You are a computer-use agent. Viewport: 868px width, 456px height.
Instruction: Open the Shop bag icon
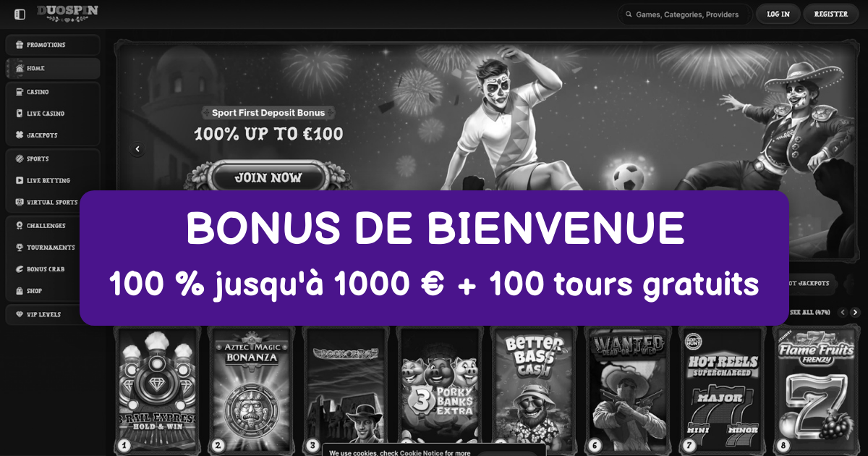point(19,291)
